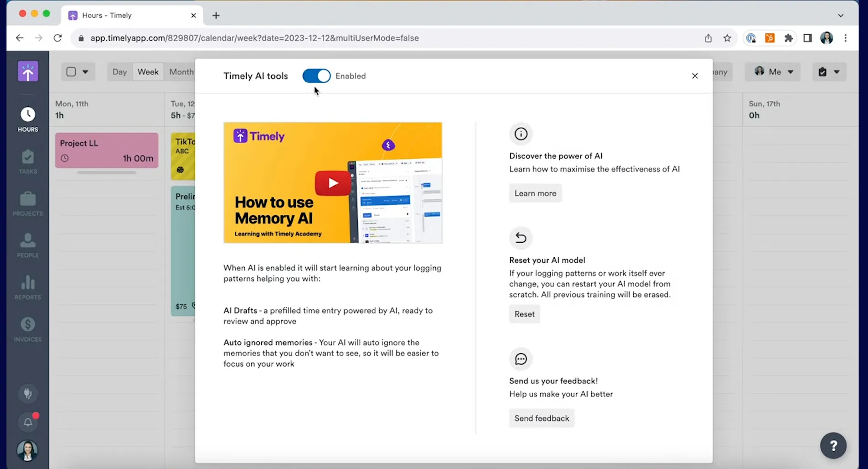Select the Week view tab
868x469 pixels.
pyautogui.click(x=148, y=72)
